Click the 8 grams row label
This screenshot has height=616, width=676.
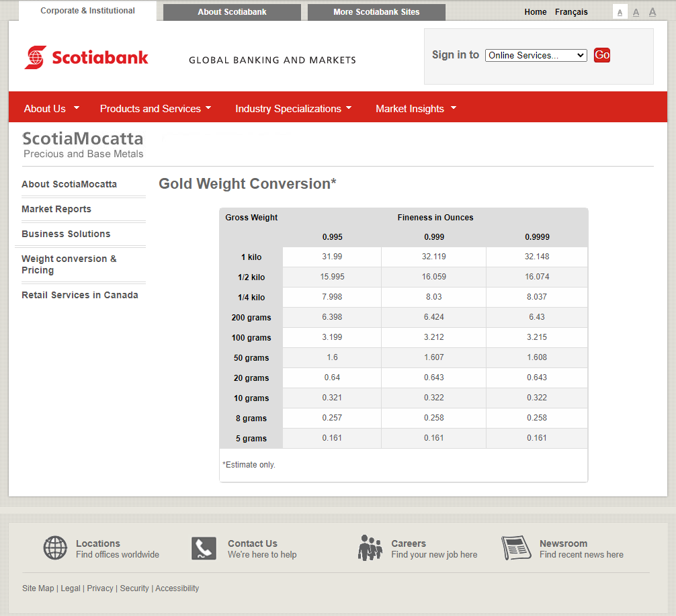(251, 419)
